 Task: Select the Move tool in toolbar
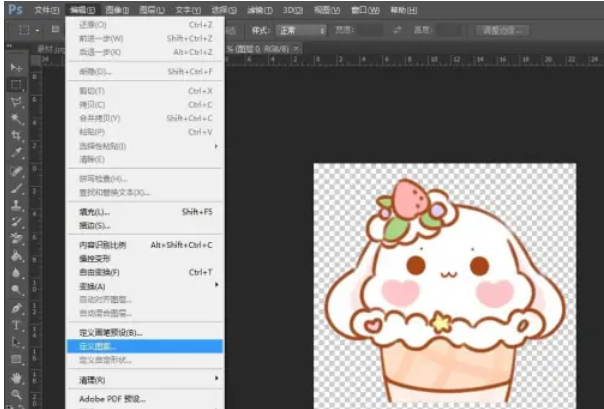(x=16, y=67)
